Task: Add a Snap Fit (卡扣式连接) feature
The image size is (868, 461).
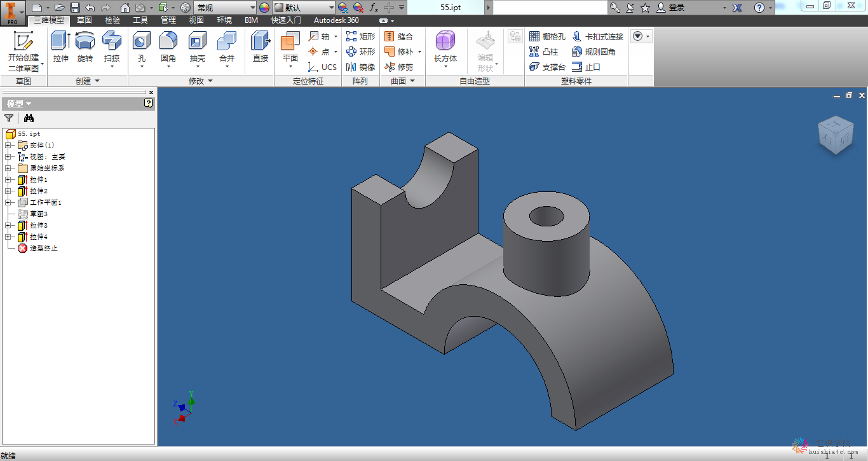Action: (597, 36)
